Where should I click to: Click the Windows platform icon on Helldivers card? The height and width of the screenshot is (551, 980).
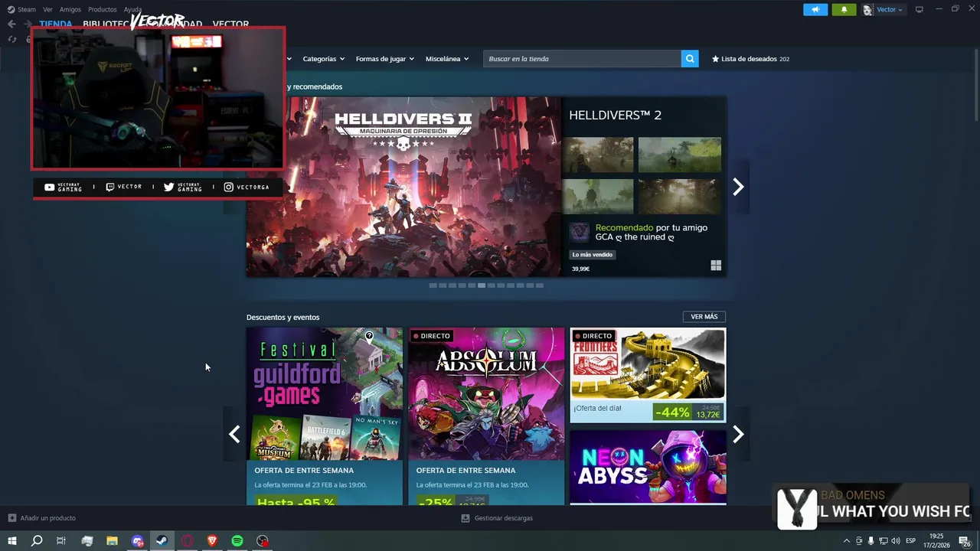tap(716, 266)
